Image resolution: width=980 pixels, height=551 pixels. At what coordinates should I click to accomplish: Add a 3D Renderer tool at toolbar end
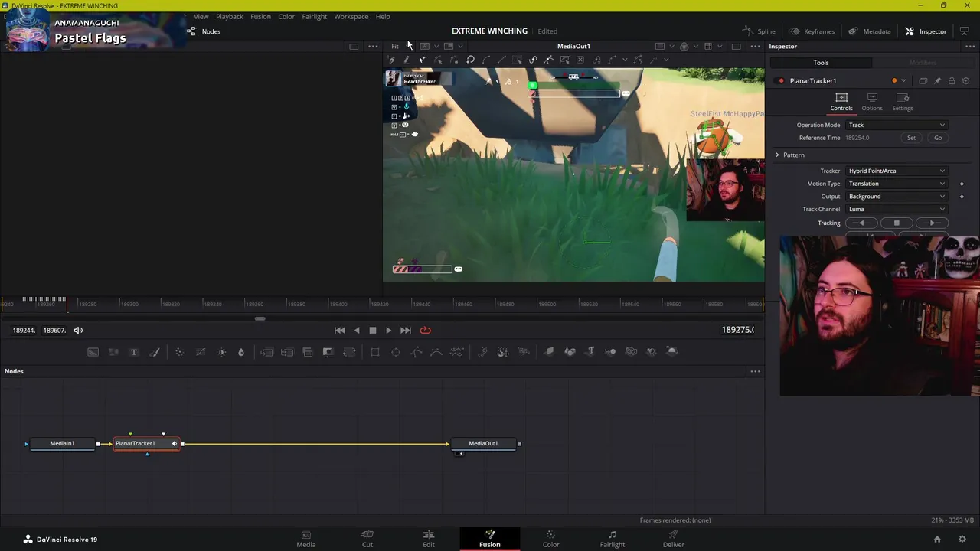click(672, 352)
